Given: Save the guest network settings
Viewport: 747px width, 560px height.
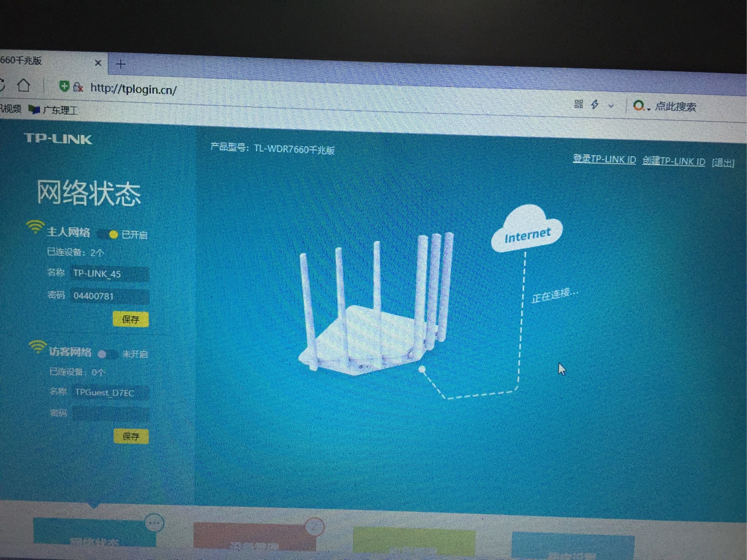Looking at the screenshot, I should click(x=131, y=436).
